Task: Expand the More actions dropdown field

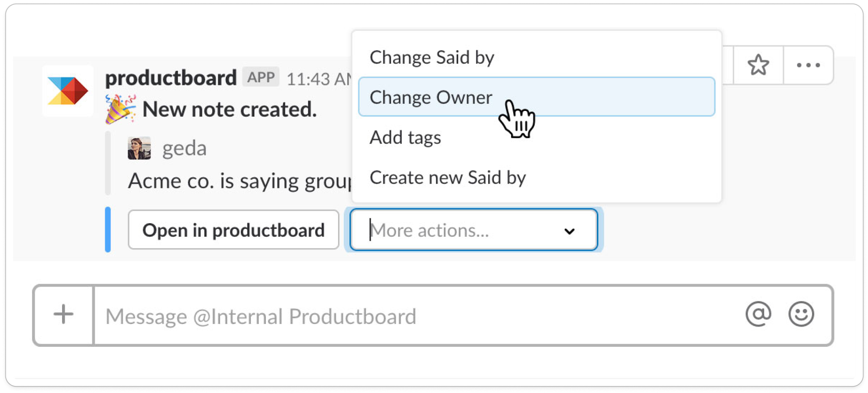Action: coord(474,230)
